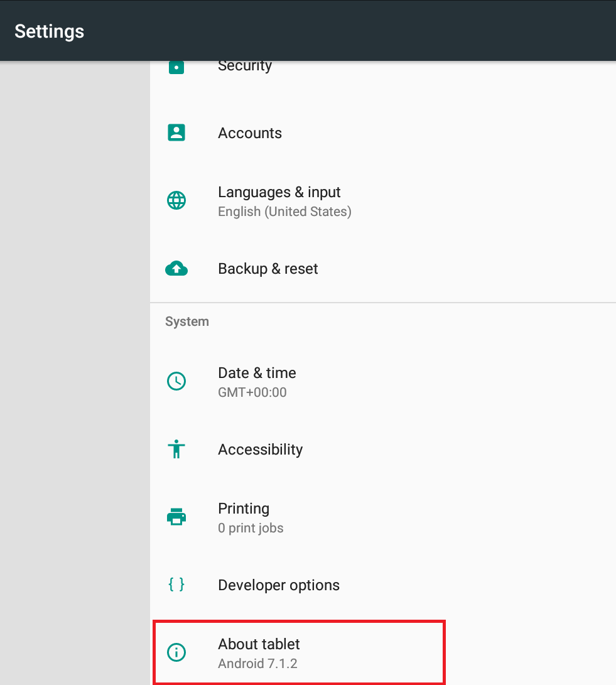
Task: Open Languages & input settings
Action: click(279, 192)
